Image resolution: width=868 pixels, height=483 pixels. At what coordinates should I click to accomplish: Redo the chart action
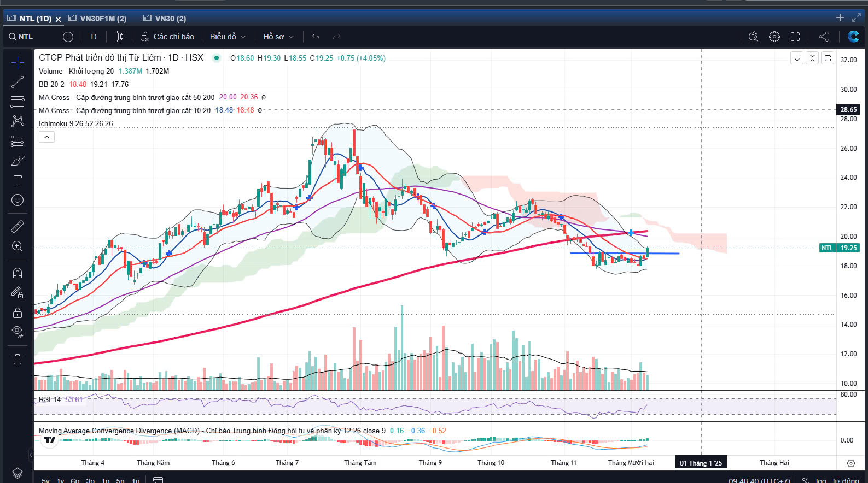[x=336, y=37]
